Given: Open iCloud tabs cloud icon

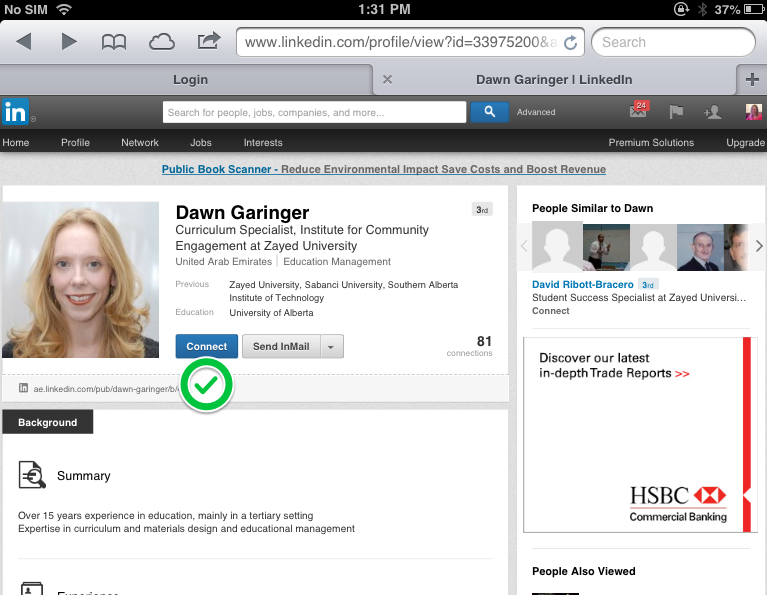Looking at the screenshot, I should click(161, 42).
